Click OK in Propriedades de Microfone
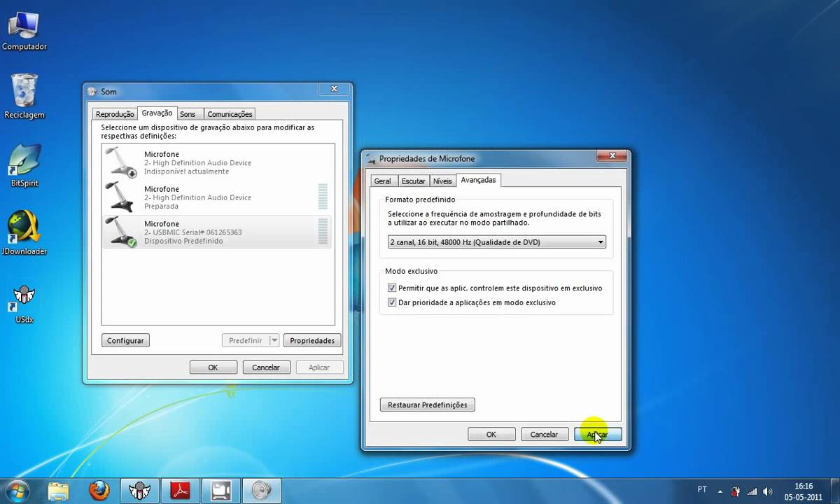840x504 pixels. (x=491, y=434)
